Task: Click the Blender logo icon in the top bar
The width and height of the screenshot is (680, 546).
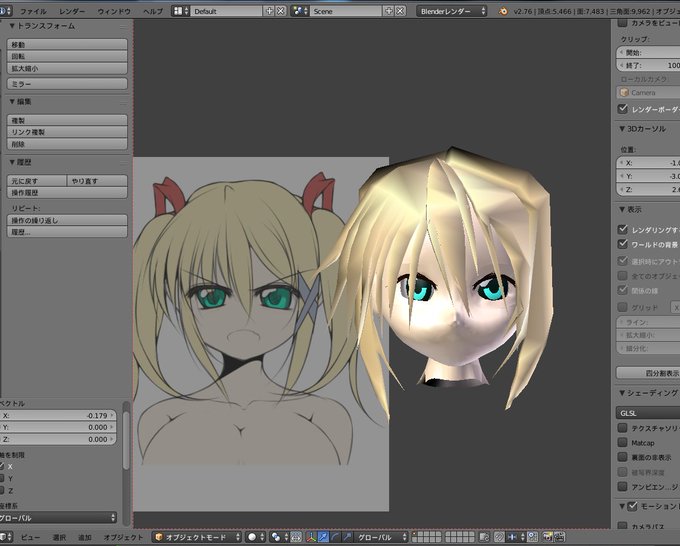Action: pyautogui.click(x=503, y=11)
